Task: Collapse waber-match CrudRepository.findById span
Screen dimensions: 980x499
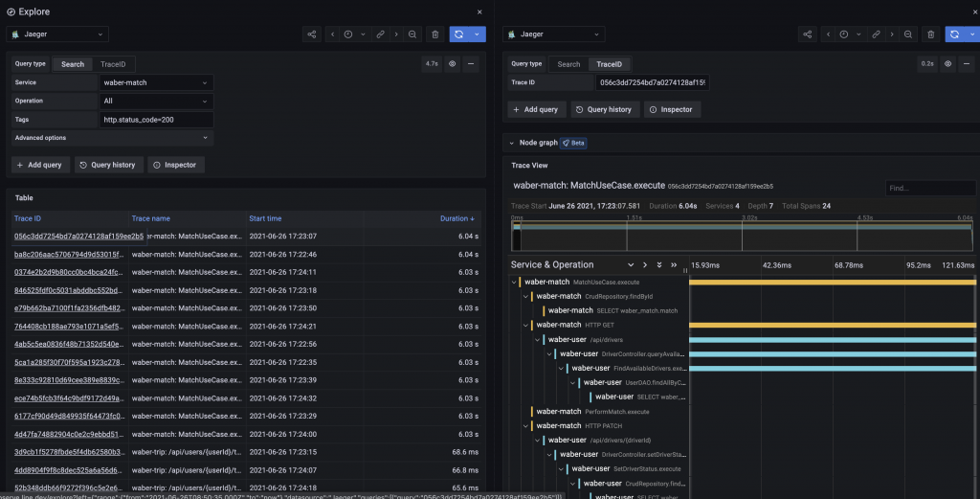Action: point(525,296)
